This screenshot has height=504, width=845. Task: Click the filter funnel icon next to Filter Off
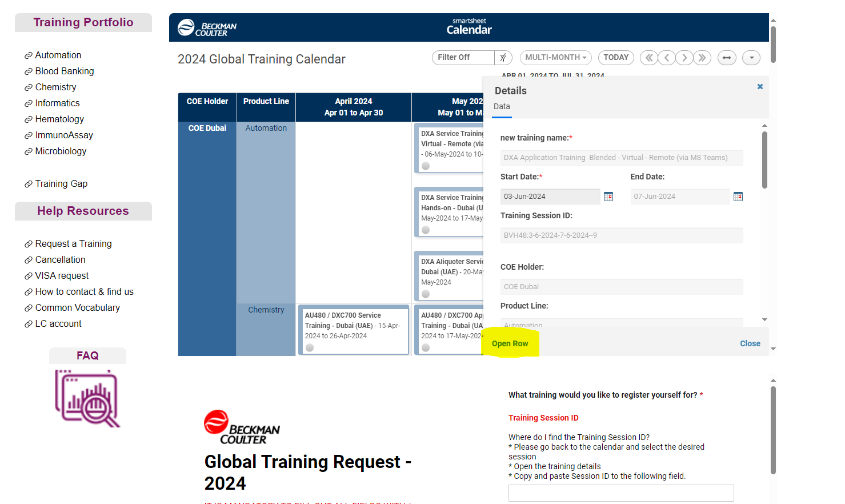pyautogui.click(x=503, y=58)
